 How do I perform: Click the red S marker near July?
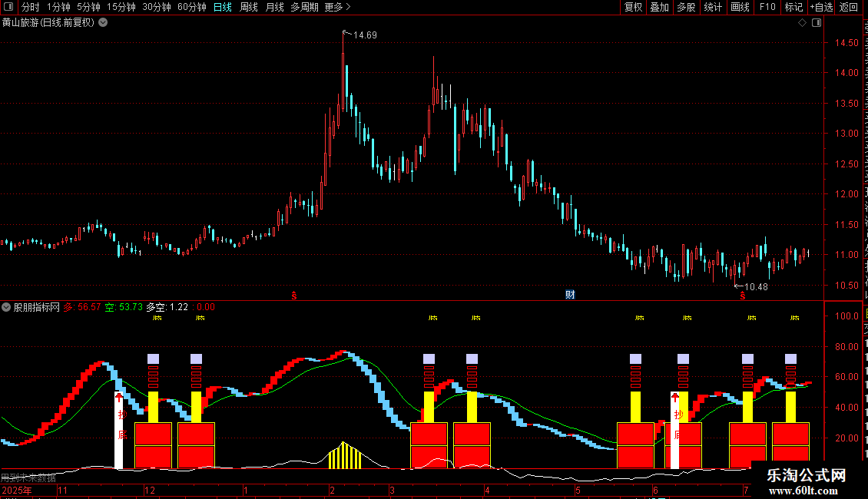point(742,296)
